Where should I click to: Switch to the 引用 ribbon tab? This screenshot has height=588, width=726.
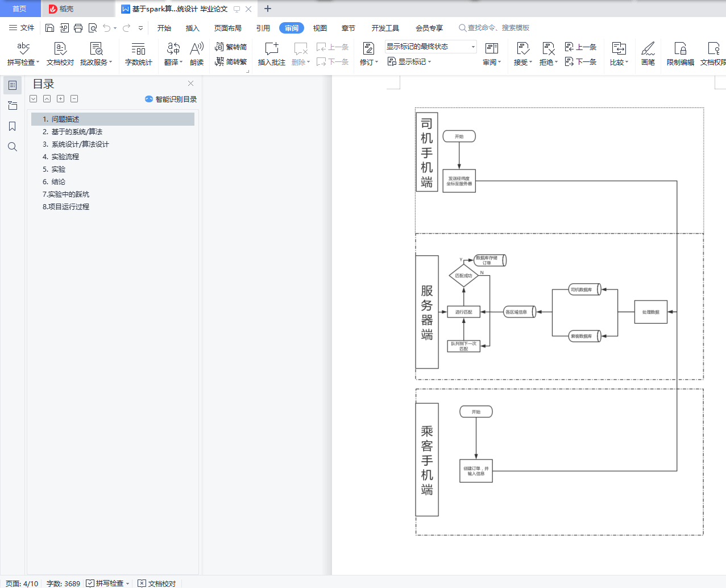[x=263, y=28]
